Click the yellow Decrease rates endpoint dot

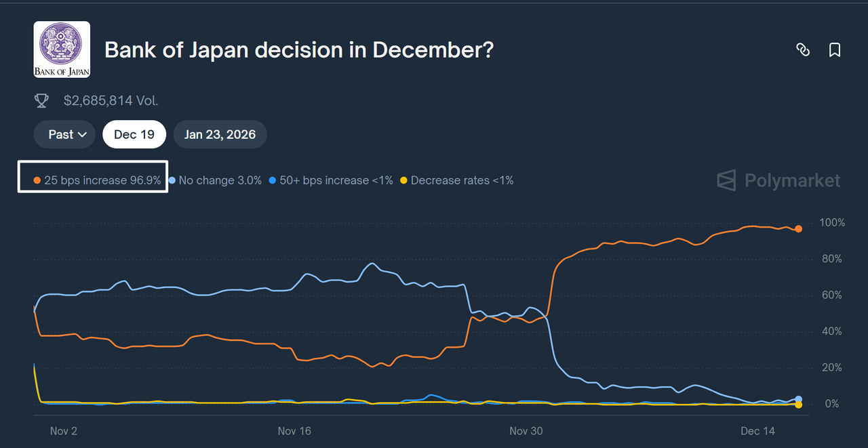point(799,405)
